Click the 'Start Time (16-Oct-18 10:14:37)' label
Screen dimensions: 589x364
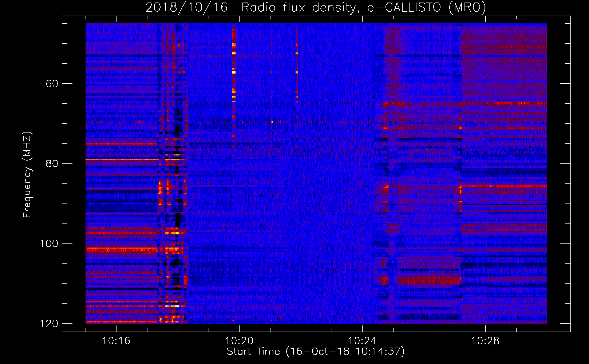pos(316,352)
